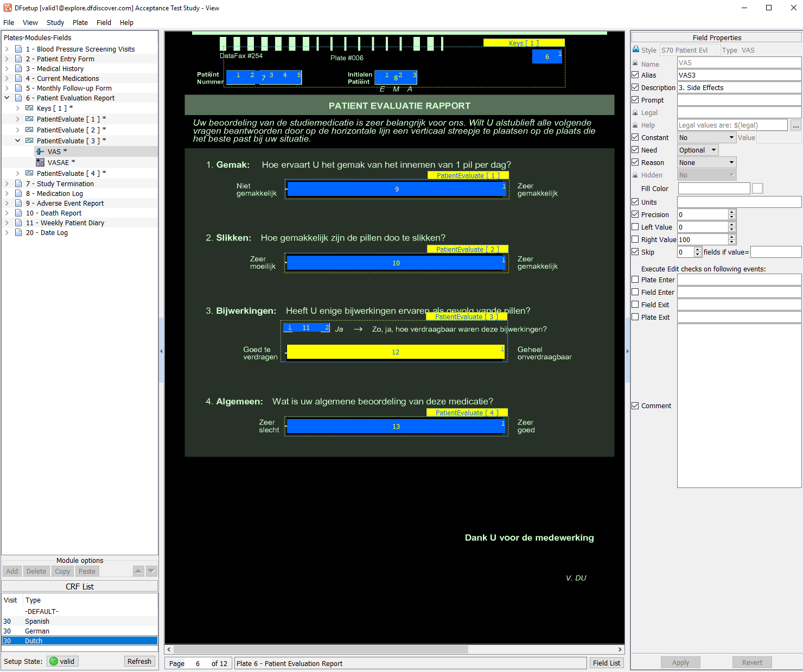Toggle the Left Value checkbox
This screenshot has height=672, width=803.
[635, 227]
